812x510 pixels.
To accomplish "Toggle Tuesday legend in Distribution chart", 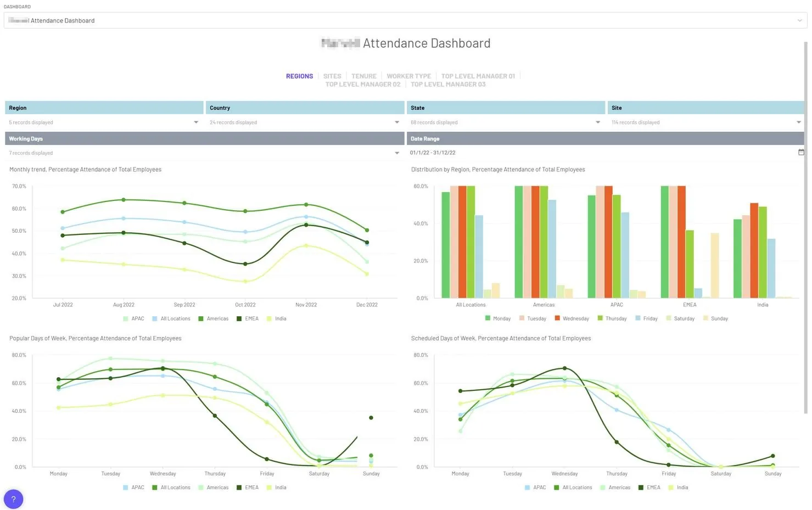I will [x=533, y=319].
